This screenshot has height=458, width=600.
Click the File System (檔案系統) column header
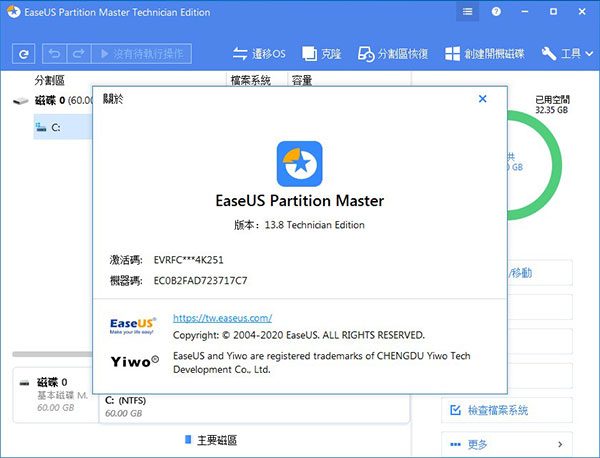click(251, 80)
